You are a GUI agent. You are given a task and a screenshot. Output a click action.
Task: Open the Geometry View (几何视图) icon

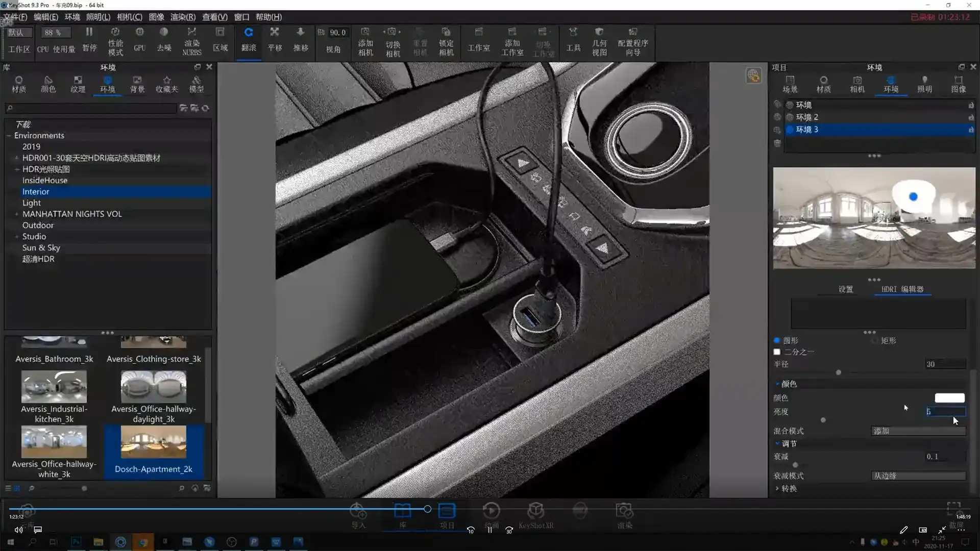point(599,33)
